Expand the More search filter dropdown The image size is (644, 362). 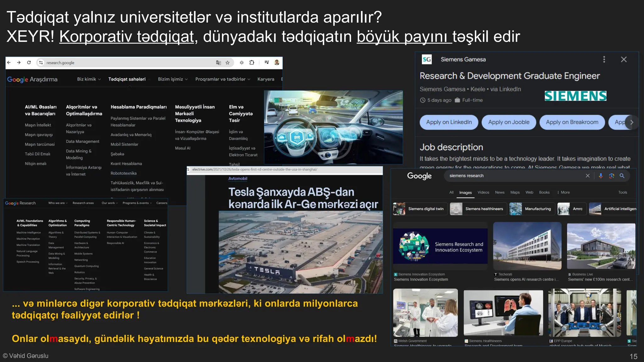pyautogui.click(x=563, y=192)
